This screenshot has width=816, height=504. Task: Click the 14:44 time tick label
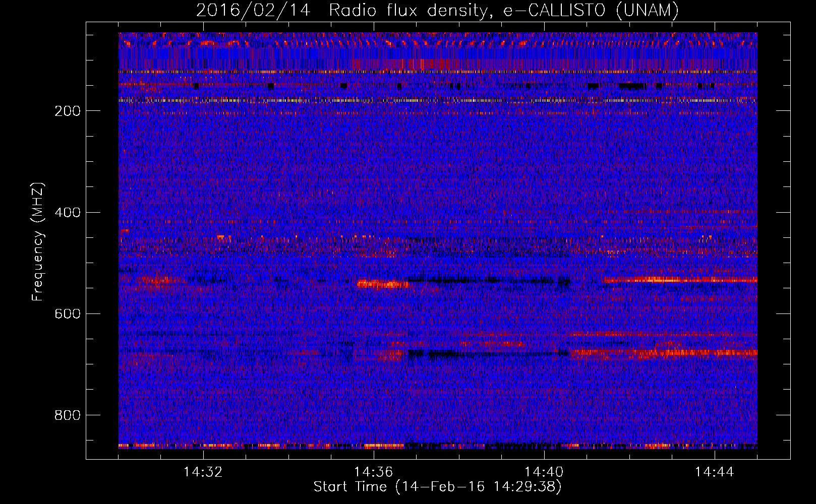(x=714, y=472)
